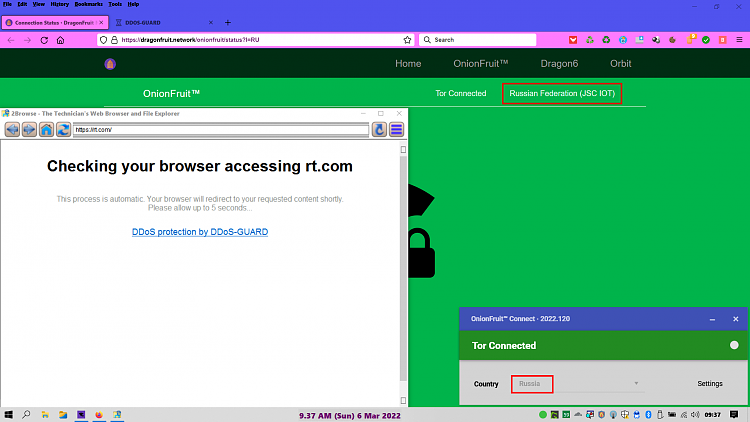Screen dimensions: 750x422
Task: Click the dark green recycle extension icon
Action: [606, 40]
